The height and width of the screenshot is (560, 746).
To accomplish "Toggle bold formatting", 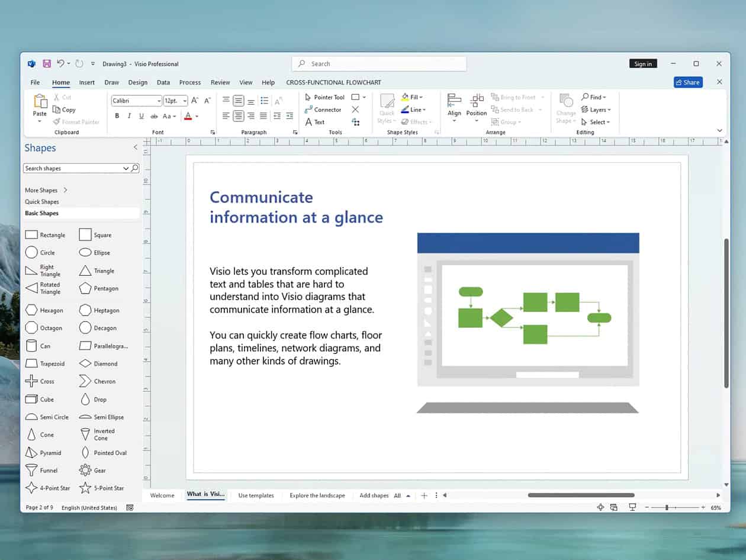I will [x=117, y=116].
